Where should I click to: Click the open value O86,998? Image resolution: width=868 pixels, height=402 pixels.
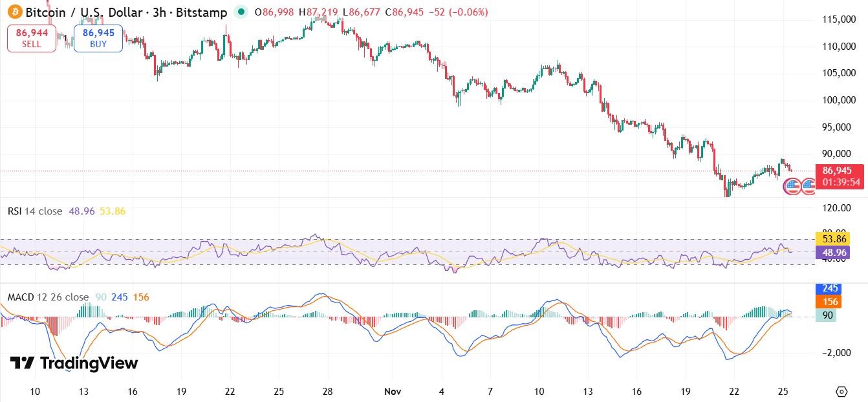pyautogui.click(x=275, y=12)
